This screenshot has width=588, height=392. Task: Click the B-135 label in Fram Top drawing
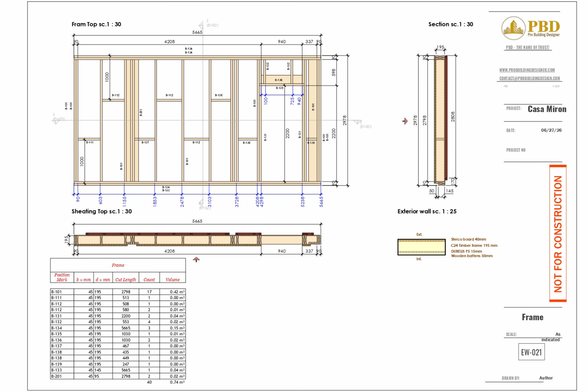coord(280,88)
